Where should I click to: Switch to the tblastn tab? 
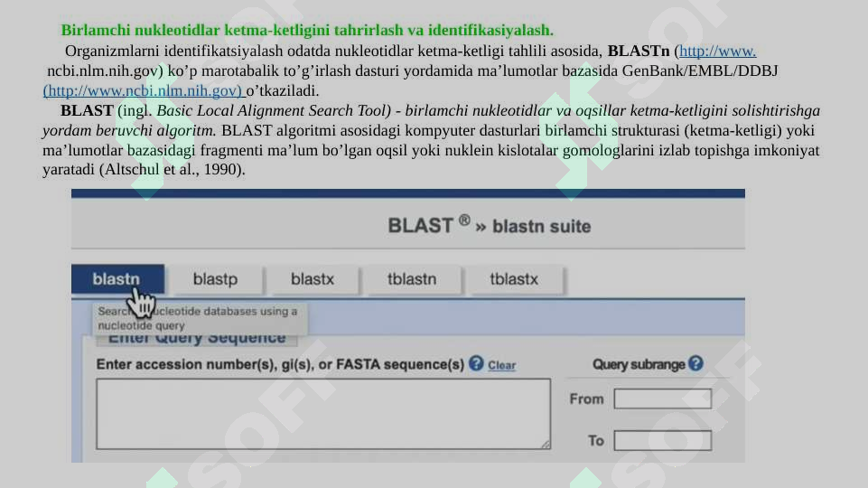tap(412, 279)
